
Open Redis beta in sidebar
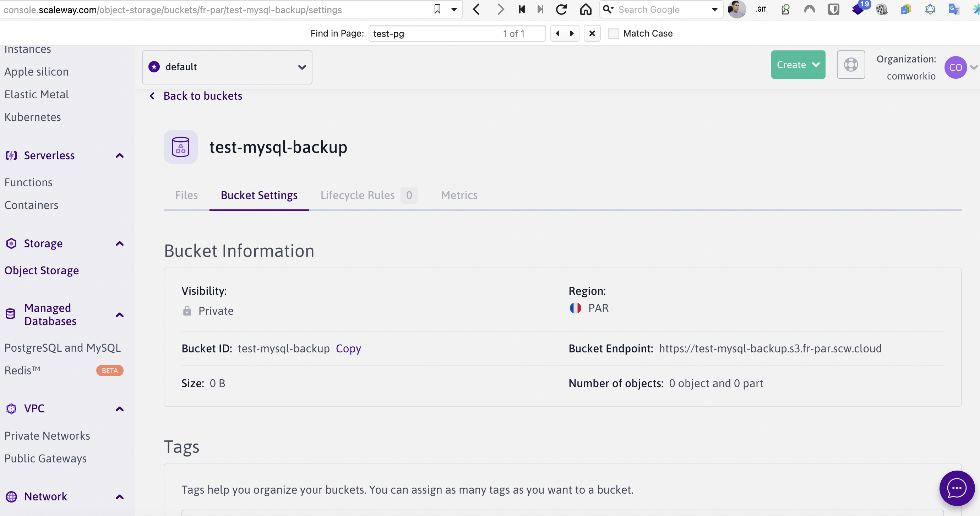click(x=64, y=370)
